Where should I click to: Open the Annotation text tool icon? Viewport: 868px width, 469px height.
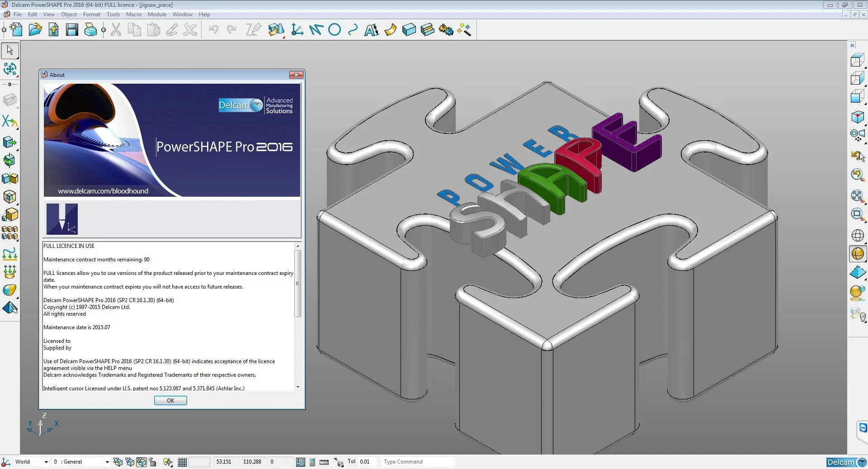(x=372, y=30)
